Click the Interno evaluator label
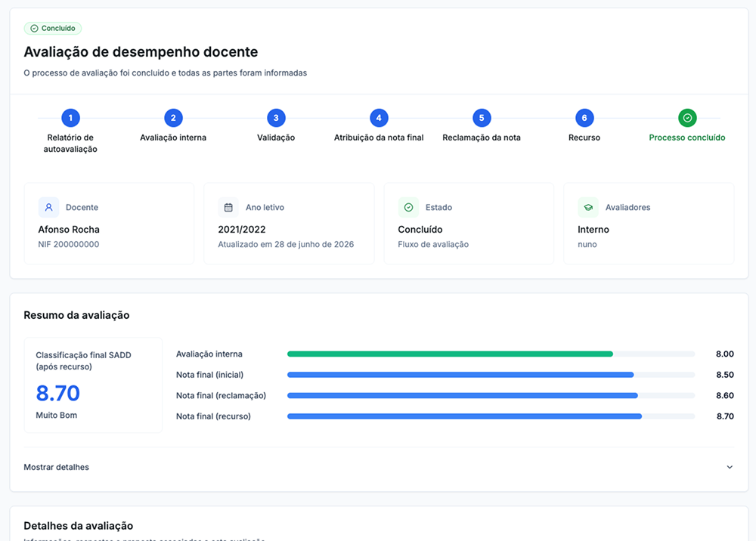This screenshot has height=541, width=756. 593,229
